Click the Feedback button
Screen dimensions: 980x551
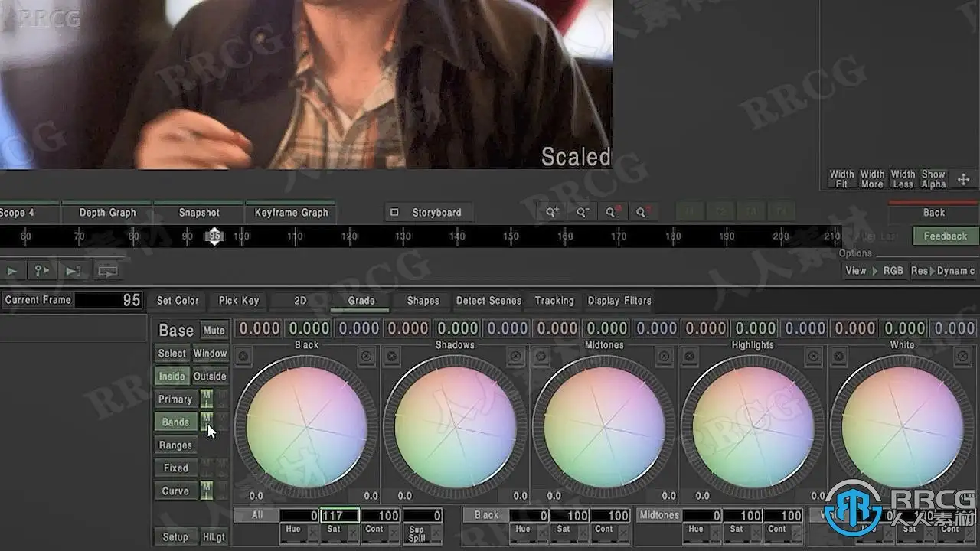tap(946, 236)
